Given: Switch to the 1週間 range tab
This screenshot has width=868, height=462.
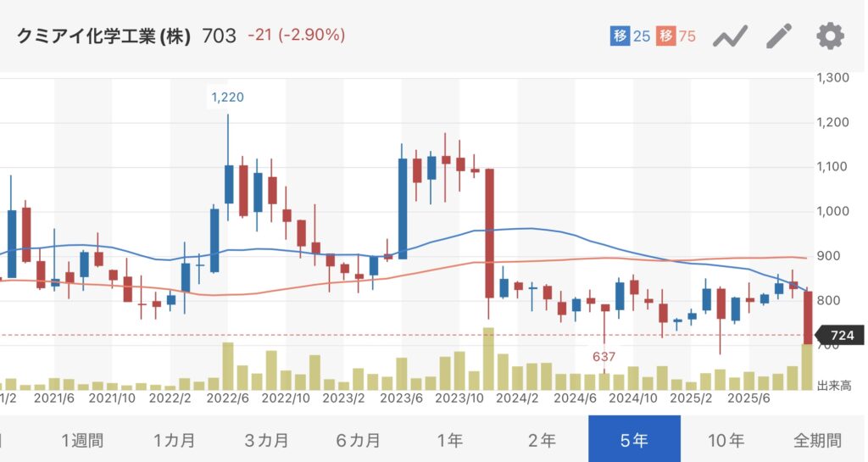Looking at the screenshot, I should (82, 440).
